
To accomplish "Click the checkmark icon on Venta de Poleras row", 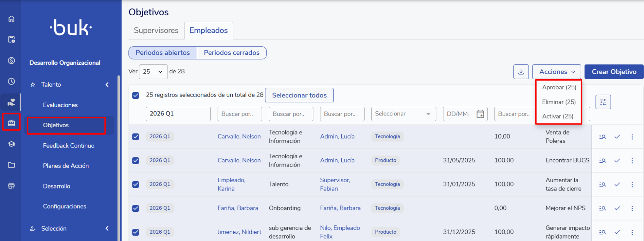I will (x=617, y=137).
